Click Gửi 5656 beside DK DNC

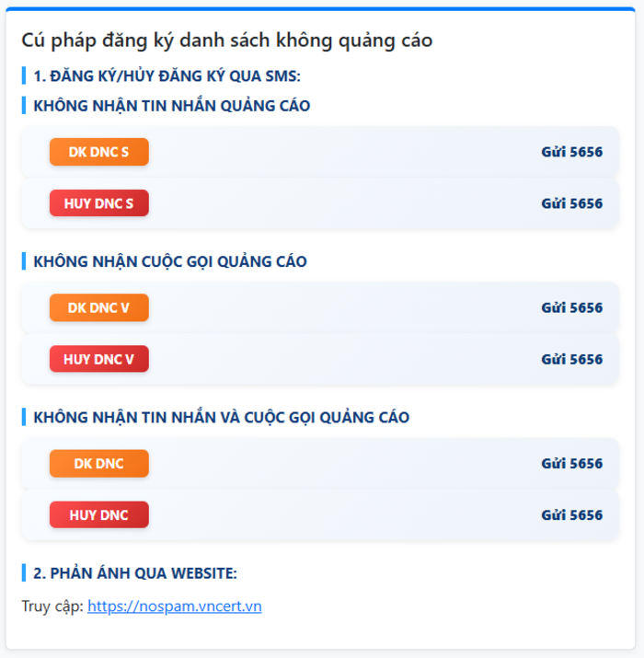[x=571, y=464]
